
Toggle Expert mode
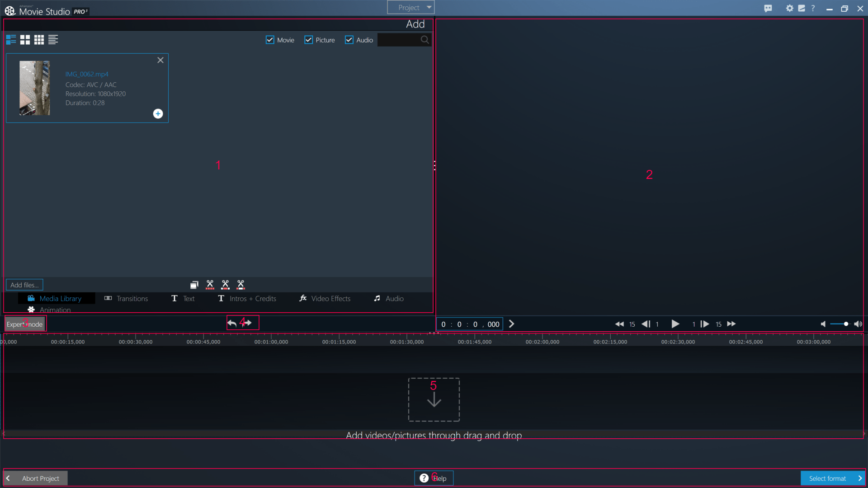point(25,324)
